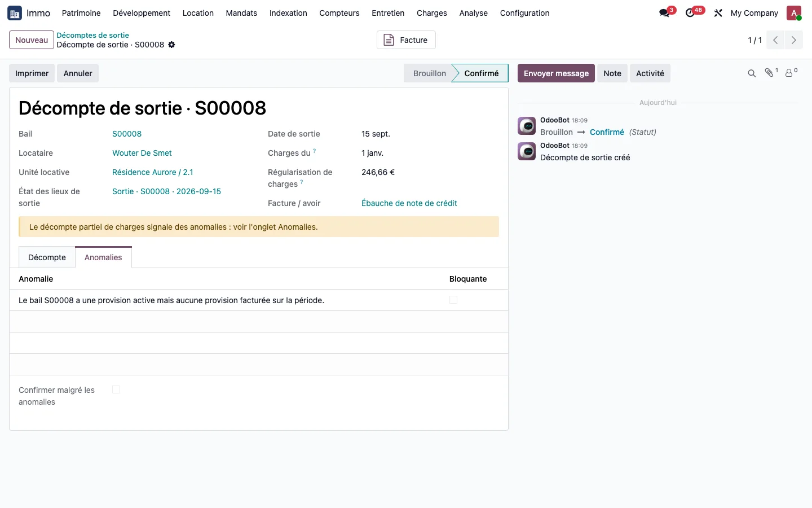This screenshot has height=508, width=812.
Task: Open the My Company switcher
Action: (754, 13)
